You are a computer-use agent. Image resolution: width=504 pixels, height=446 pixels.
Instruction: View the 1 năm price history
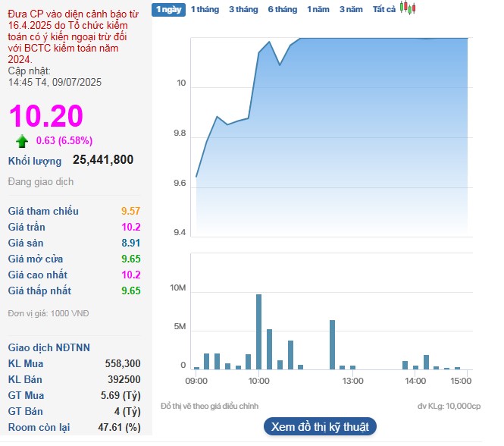coord(318,9)
